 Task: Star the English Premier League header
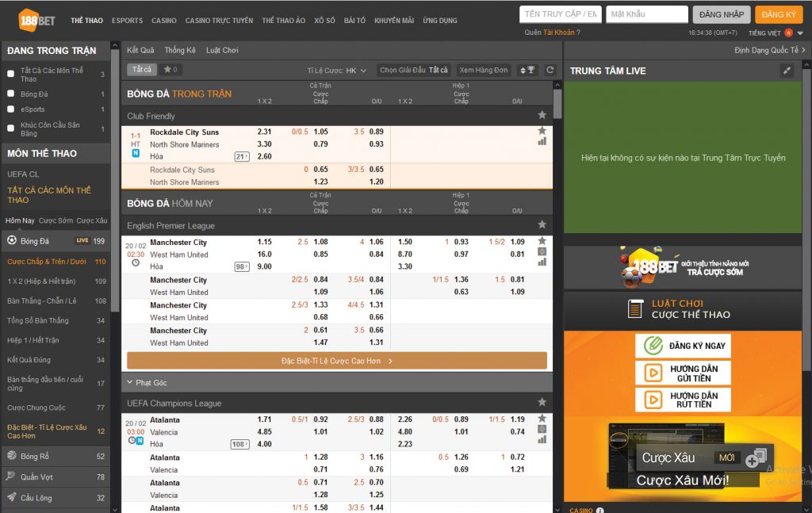pos(542,225)
